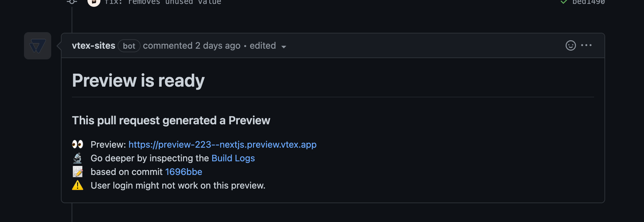
Task: Click the warning triangle icon
Action: tap(77, 185)
